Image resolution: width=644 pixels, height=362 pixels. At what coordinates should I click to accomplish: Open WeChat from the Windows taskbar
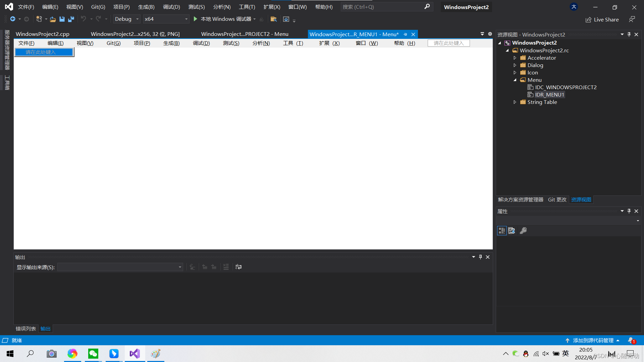[x=93, y=354]
